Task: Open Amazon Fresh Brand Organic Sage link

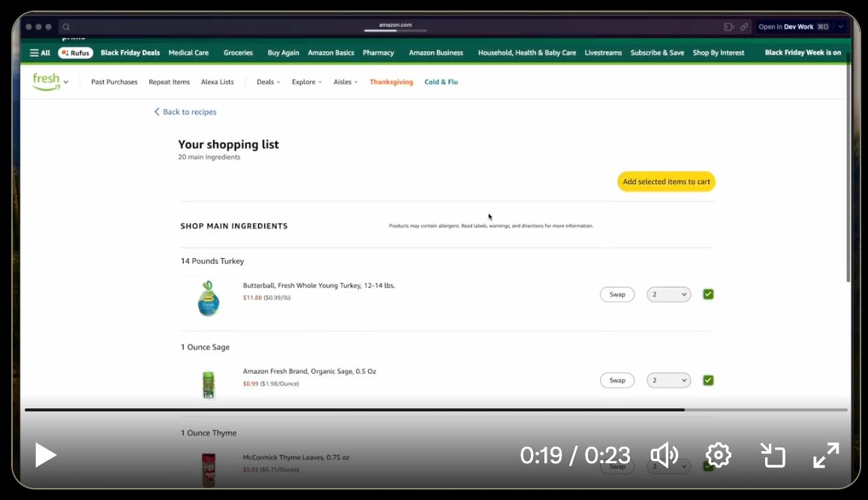Action: pos(309,372)
